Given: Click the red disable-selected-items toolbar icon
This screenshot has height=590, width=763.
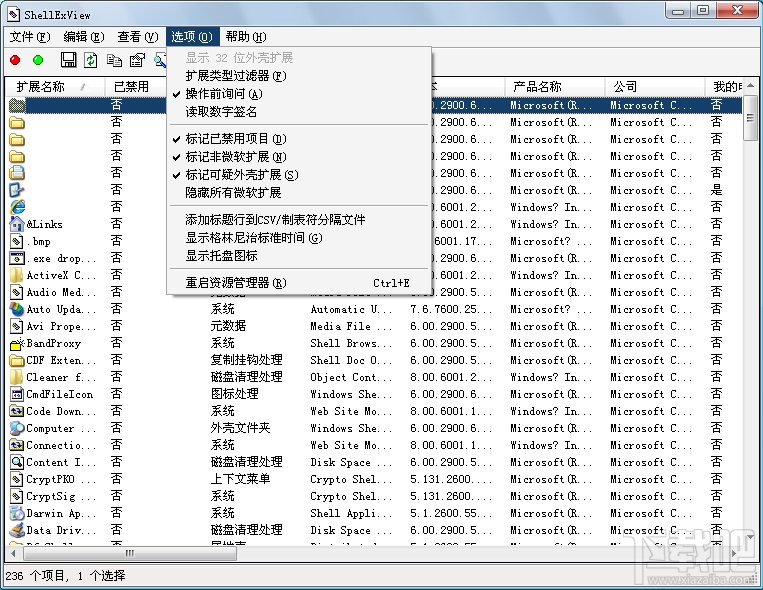Looking at the screenshot, I should tap(15, 60).
